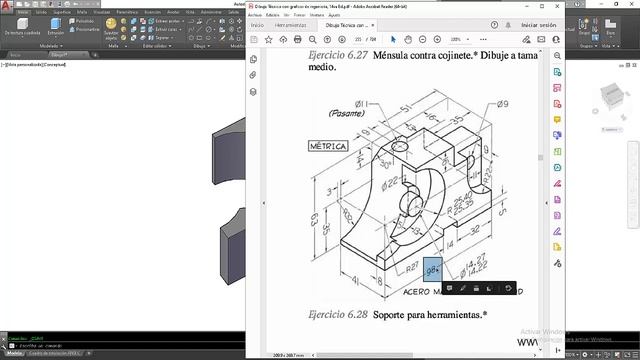
Task: Collapse Acrobat right tools pane arrow
Action: 547,203
